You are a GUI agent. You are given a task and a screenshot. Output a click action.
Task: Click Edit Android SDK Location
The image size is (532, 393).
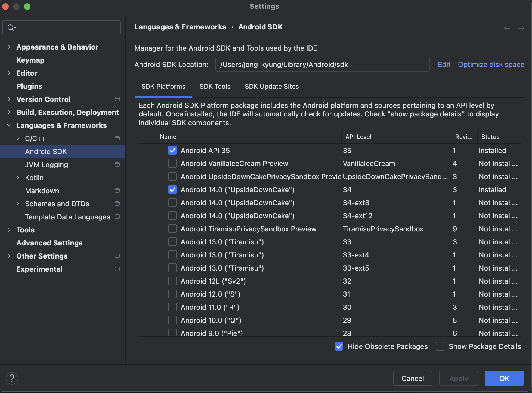pyautogui.click(x=444, y=65)
